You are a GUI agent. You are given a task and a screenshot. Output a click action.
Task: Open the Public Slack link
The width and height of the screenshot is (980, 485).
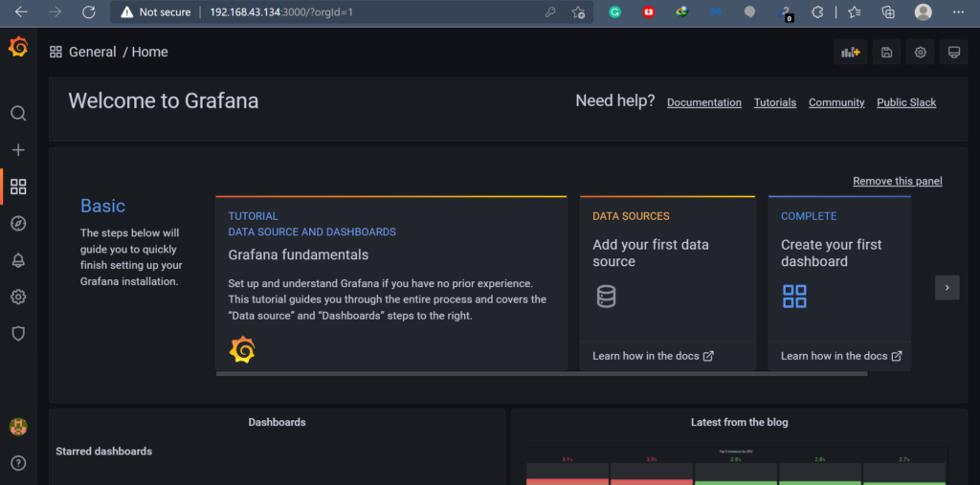point(906,102)
